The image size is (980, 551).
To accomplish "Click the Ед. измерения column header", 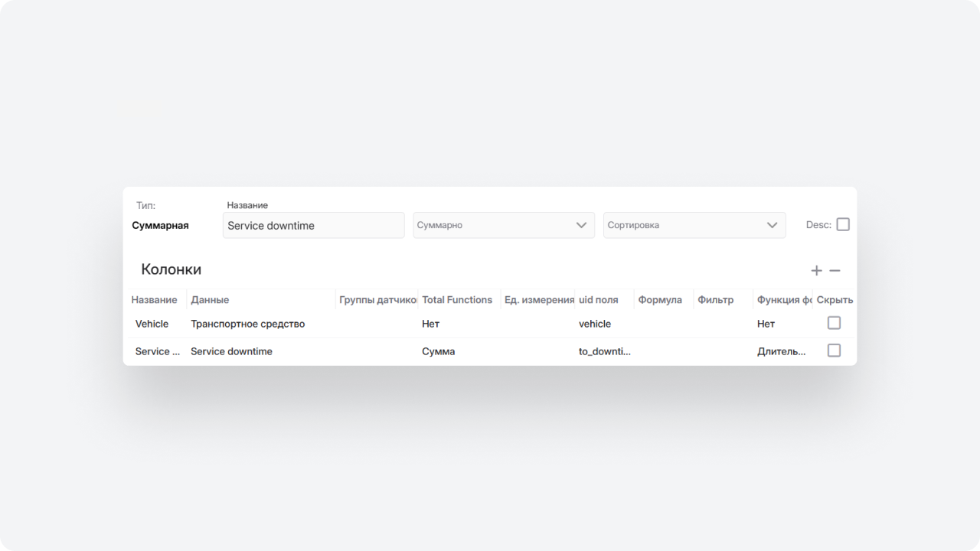I will pos(539,300).
